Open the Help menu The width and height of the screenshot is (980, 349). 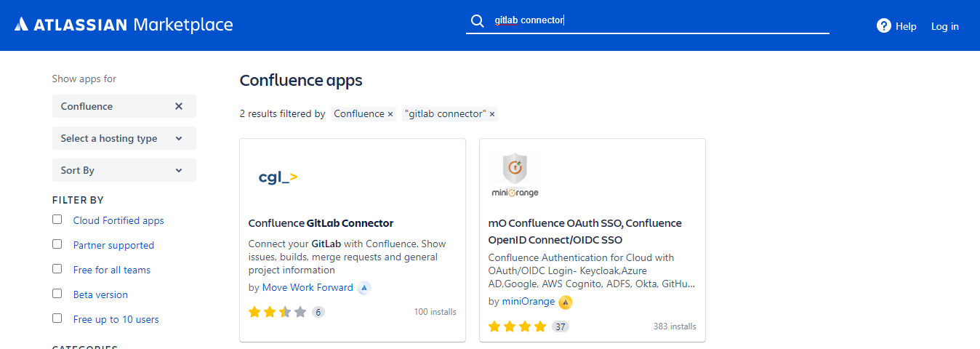tap(896, 26)
